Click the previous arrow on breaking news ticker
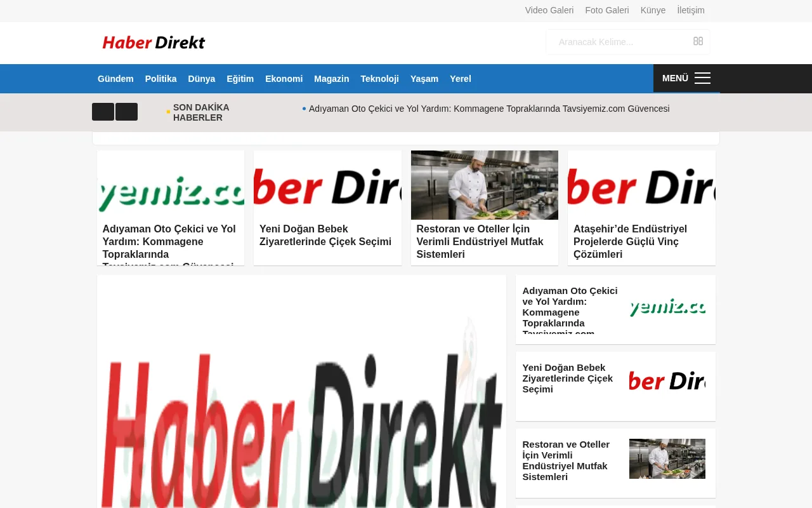812x508 pixels. [103, 111]
